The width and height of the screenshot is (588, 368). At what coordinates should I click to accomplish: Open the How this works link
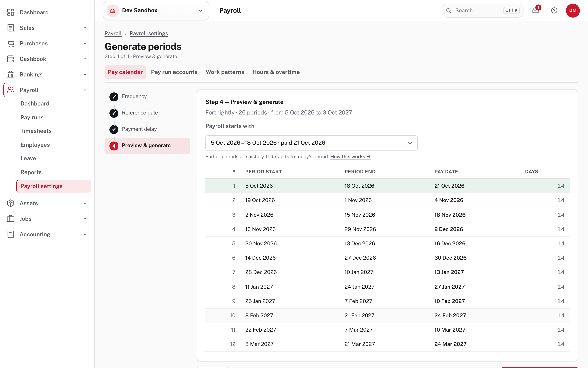(350, 156)
